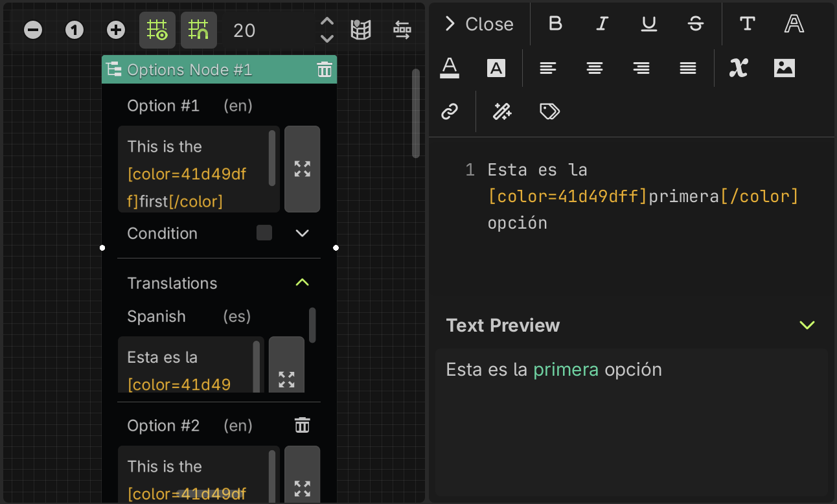Click the code editor line 1 text
The height and width of the screenshot is (504, 837).
tap(643, 196)
